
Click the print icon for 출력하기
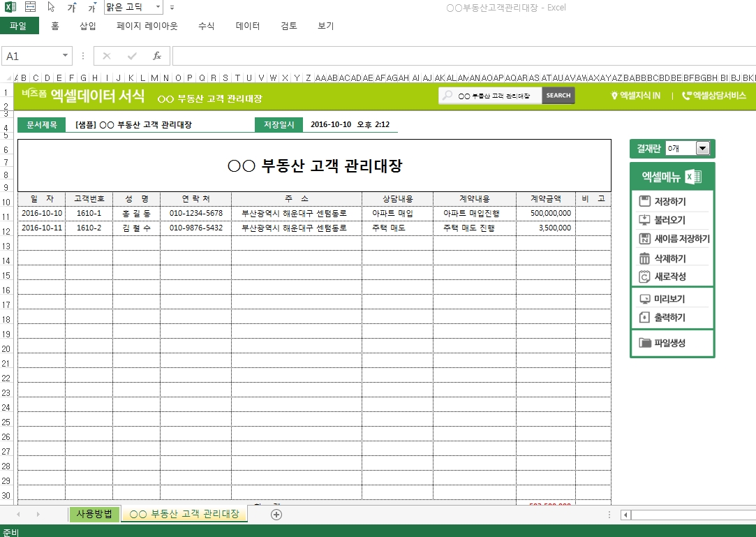point(644,318)
